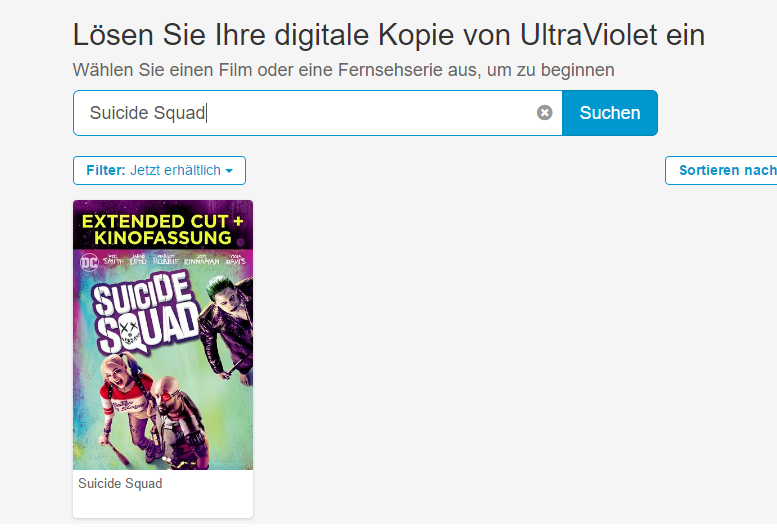
Task: Click Harley Quinn on the poster artwork
Action: coord(124,401)
